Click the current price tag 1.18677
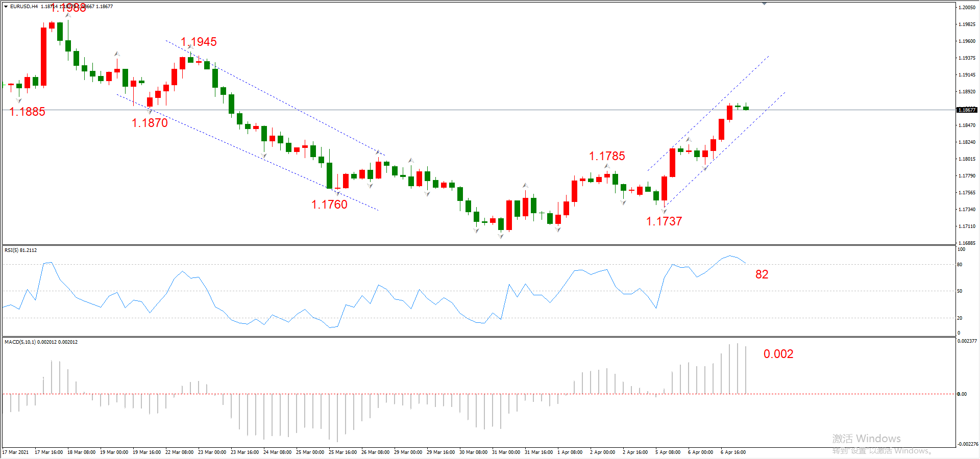This screenshot has width=980, height=459. pos(967,110)
